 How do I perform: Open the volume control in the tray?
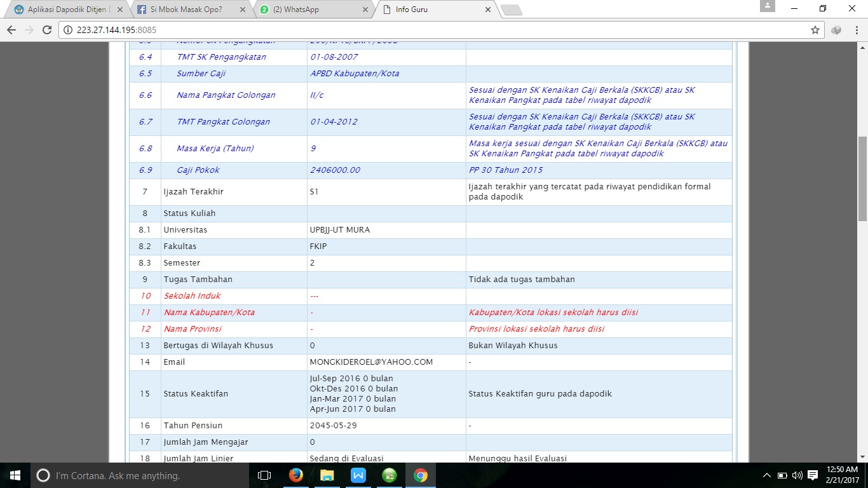pos(797,475)
